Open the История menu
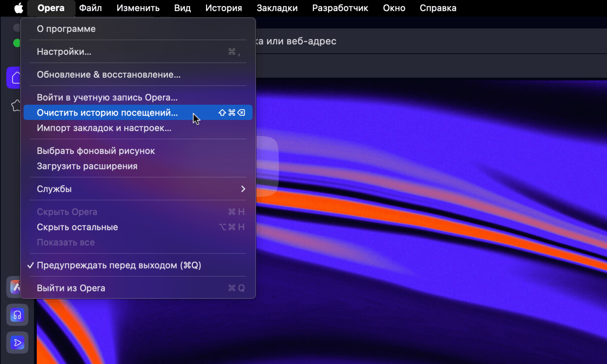 tap(223, 8)
